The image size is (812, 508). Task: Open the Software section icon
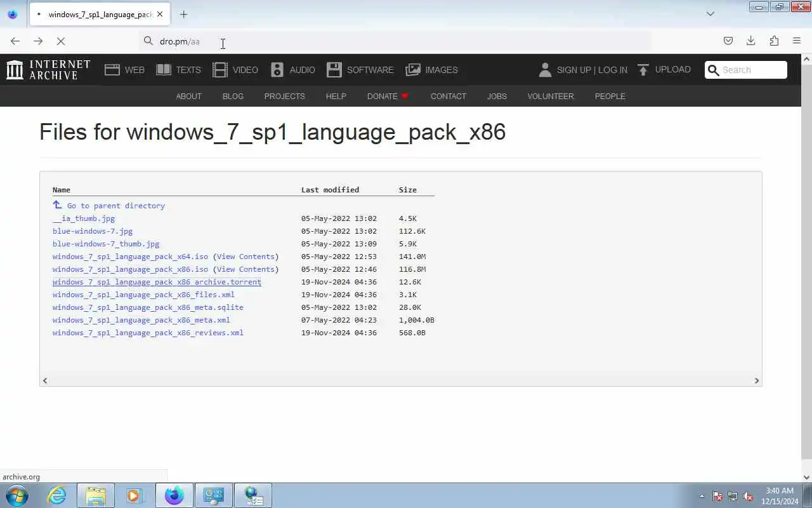click(x=334, y=70)
